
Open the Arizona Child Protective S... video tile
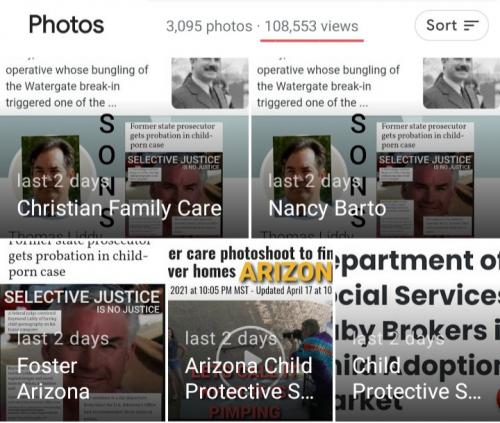(250, 331)
